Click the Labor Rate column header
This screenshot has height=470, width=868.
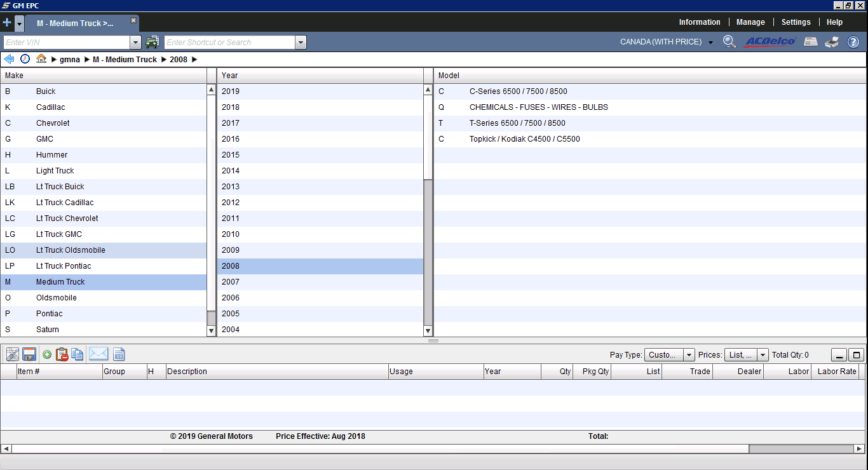click(836, 372)
